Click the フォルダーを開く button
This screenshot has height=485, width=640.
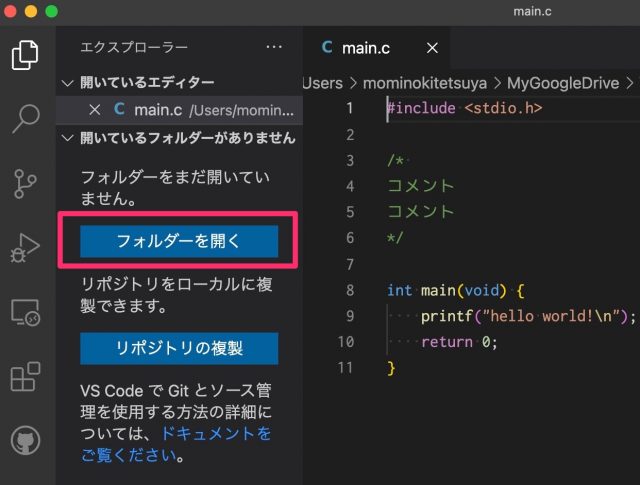pos(179,241)
